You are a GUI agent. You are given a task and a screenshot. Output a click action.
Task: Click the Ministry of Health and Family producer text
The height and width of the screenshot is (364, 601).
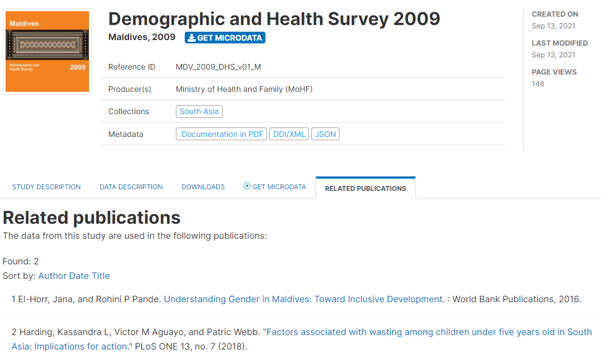coord(244,89)
